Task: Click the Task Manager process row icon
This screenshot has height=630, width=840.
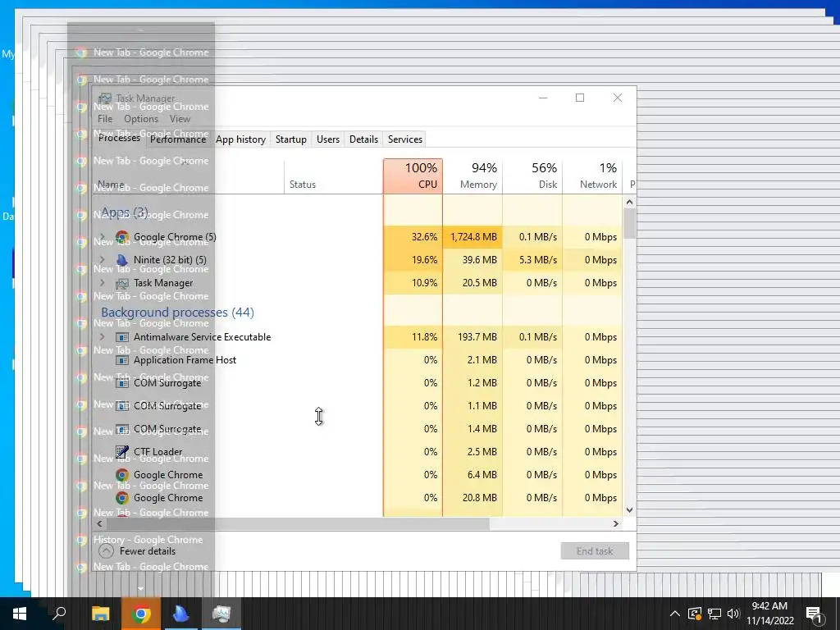Action: click(122, 283)
